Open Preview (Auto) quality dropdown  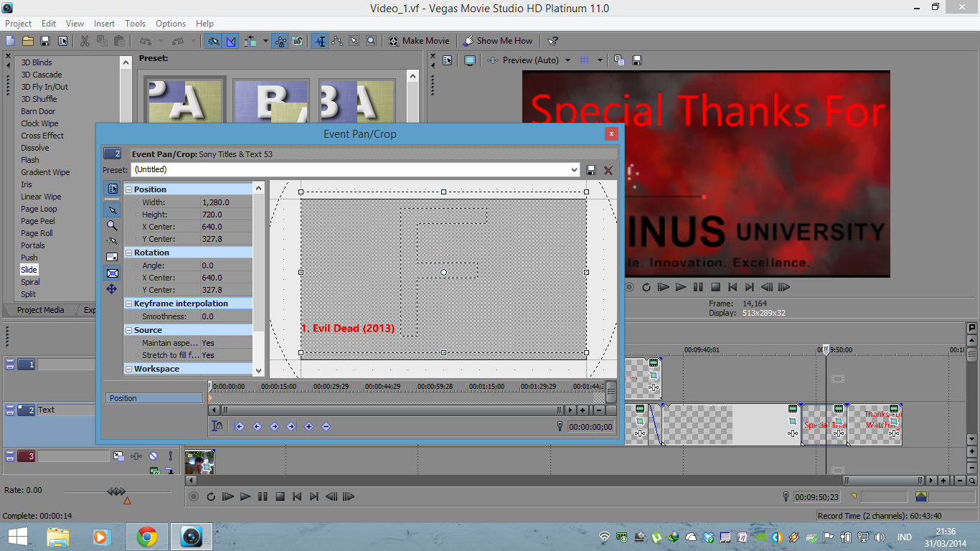(567, 60)
